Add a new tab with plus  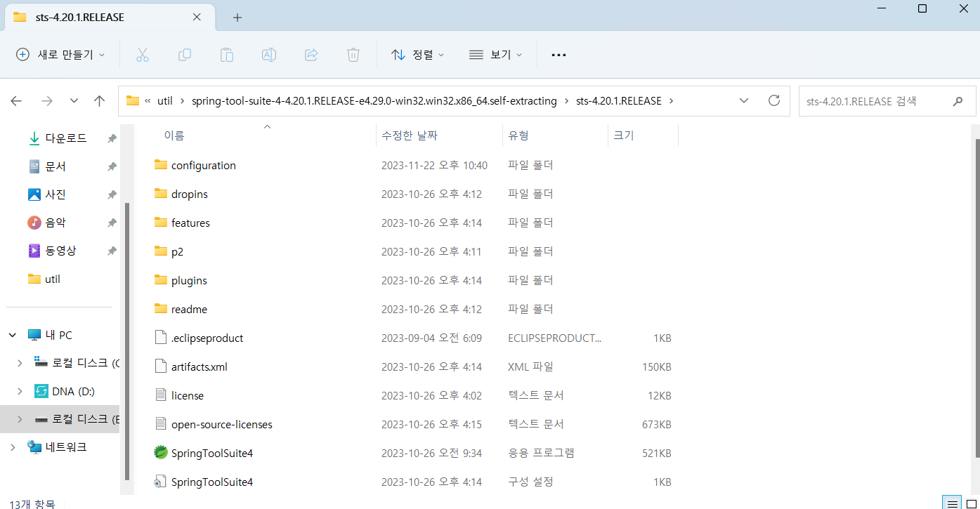(237, 18)
